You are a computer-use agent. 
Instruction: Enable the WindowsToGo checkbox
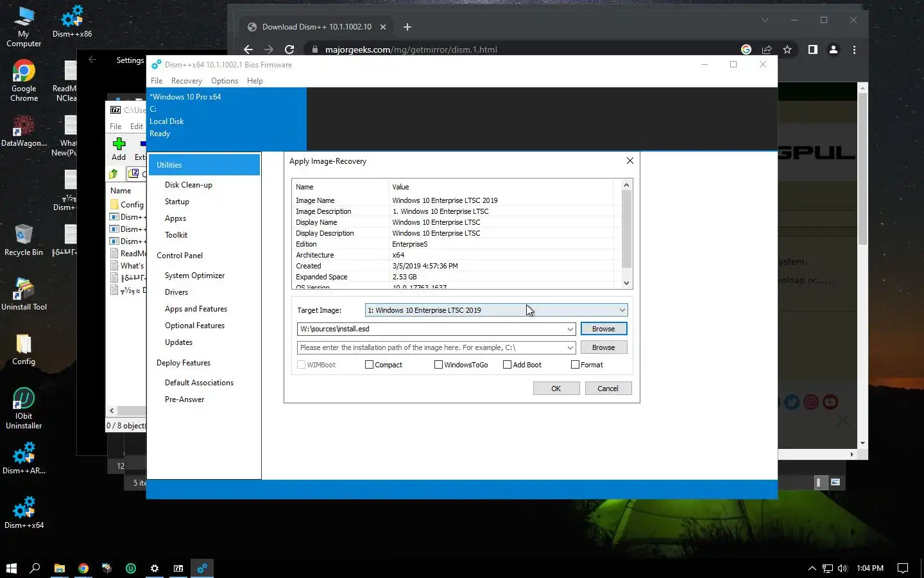(x=438, y=365)
